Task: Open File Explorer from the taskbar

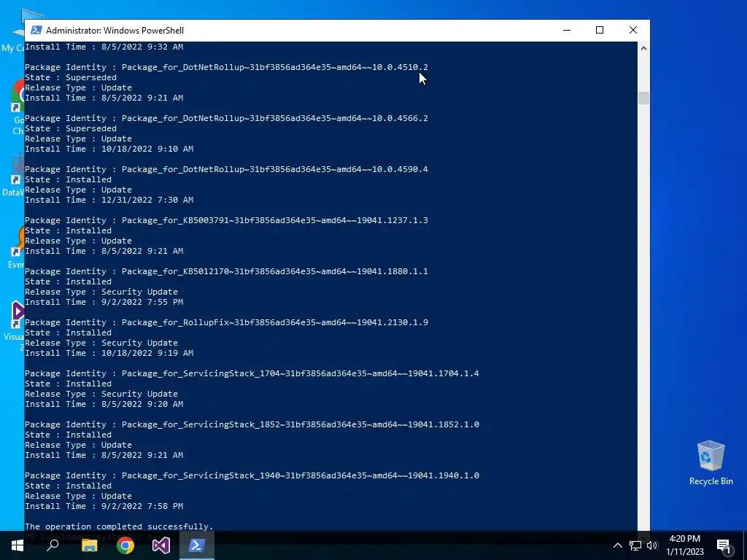Action: [x=89, y=545]
